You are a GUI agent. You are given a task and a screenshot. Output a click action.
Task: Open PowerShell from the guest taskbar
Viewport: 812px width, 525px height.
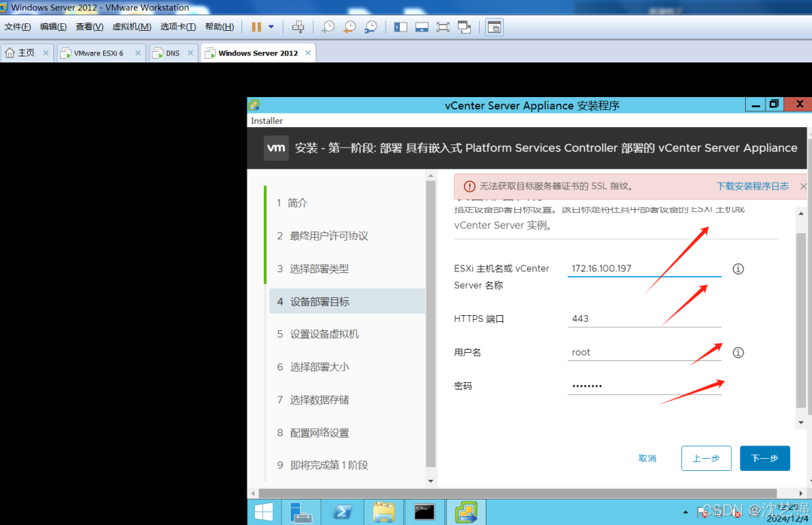(x=342, y=512)
